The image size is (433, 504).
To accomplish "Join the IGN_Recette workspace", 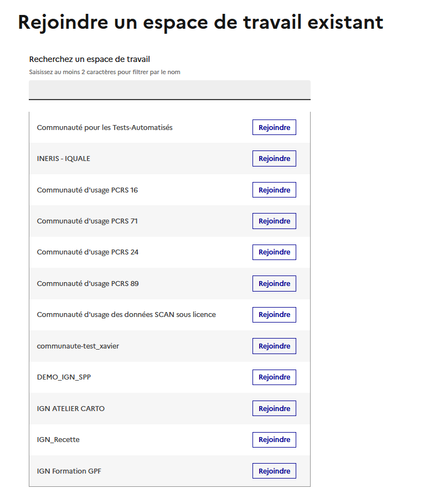I will click(x=274, y=440).
